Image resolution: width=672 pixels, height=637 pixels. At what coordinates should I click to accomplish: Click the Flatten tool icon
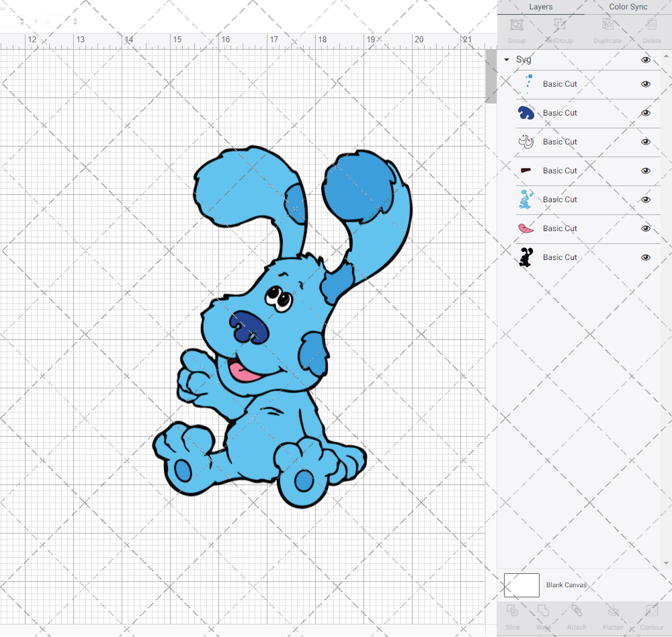[614, 611]
